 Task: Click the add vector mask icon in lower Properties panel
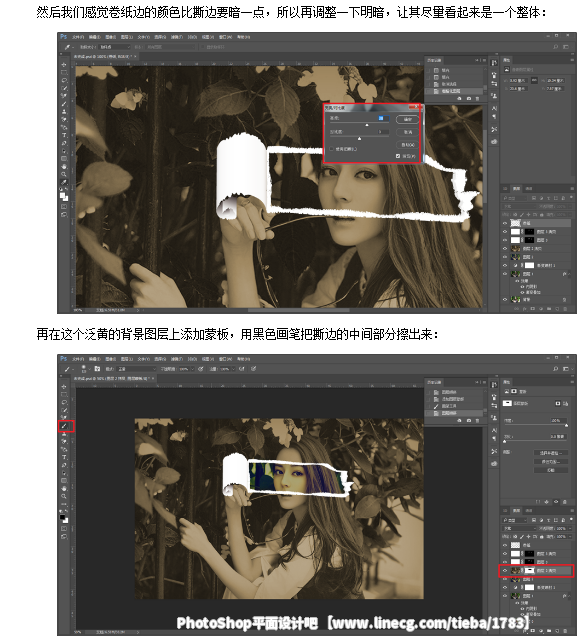(565, 404)
